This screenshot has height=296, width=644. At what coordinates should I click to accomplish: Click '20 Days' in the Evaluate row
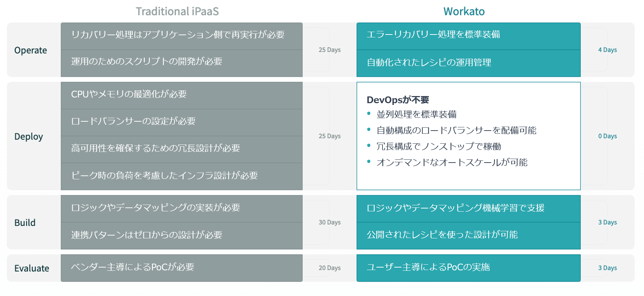click(x=329, y=268)
